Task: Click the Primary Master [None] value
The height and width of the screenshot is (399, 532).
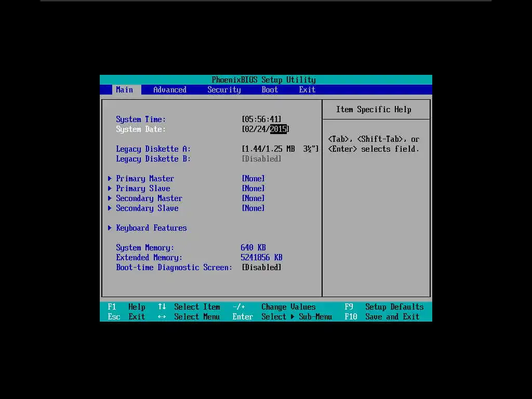Action: [253, 179]
